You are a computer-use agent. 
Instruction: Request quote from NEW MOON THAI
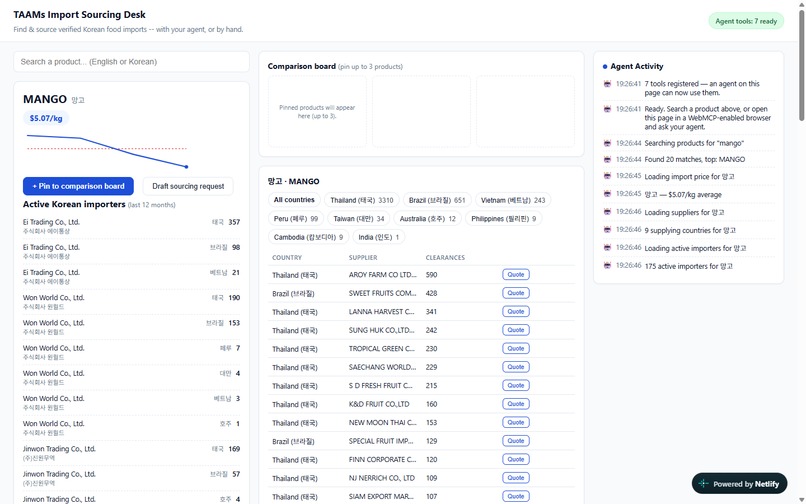(516, 423)
